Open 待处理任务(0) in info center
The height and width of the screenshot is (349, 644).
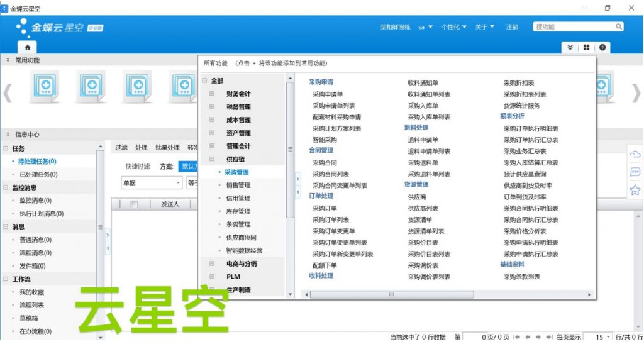point(37,162)
